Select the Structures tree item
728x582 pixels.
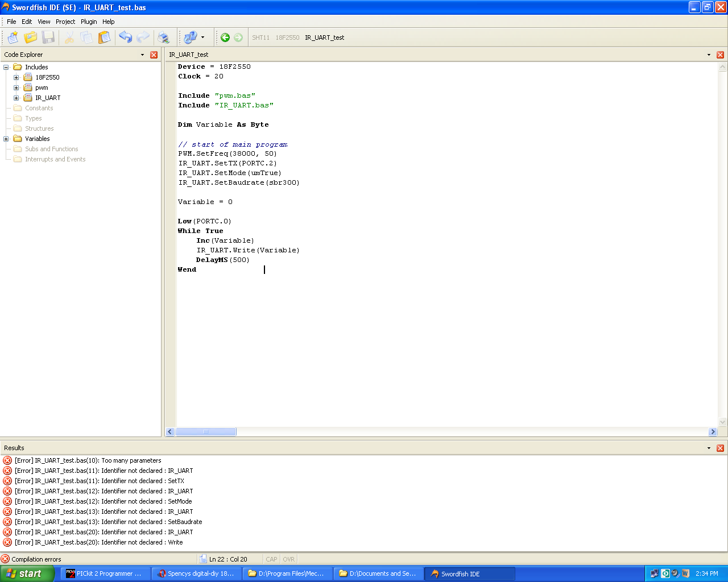coord(39,128)
